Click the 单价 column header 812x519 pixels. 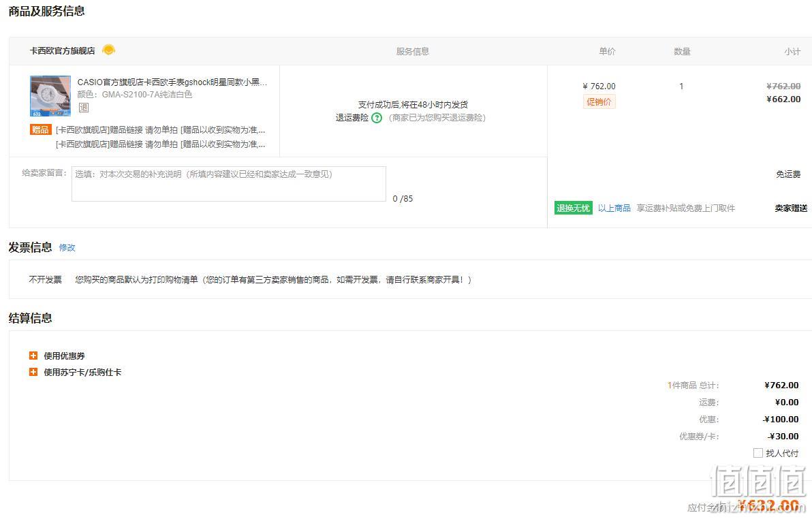click(608, 51)
